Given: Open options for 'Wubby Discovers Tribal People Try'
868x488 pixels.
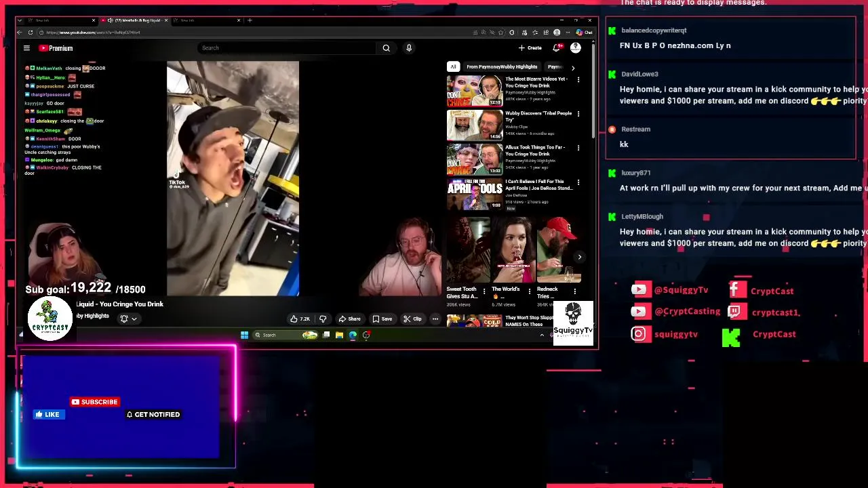Looking at the screenshot, I should click(578, 114).
